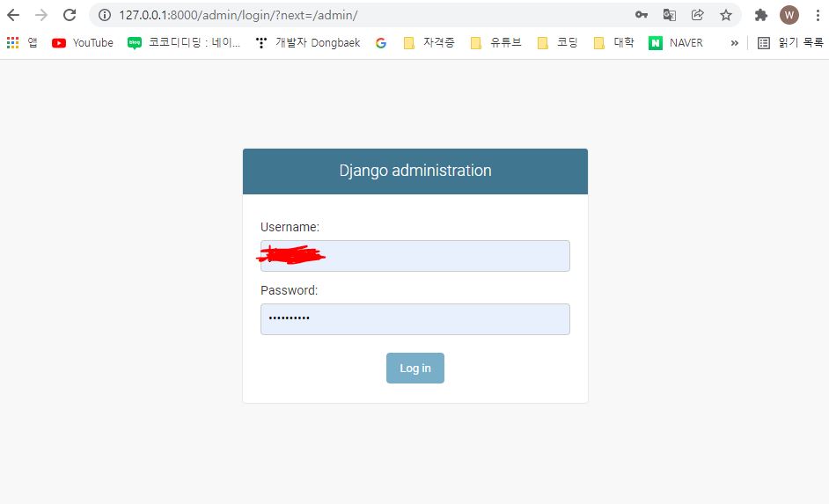The width and height of the screenshot is (829, 504).
Task: Open saved passwords key icon
Action: (642, 15)
